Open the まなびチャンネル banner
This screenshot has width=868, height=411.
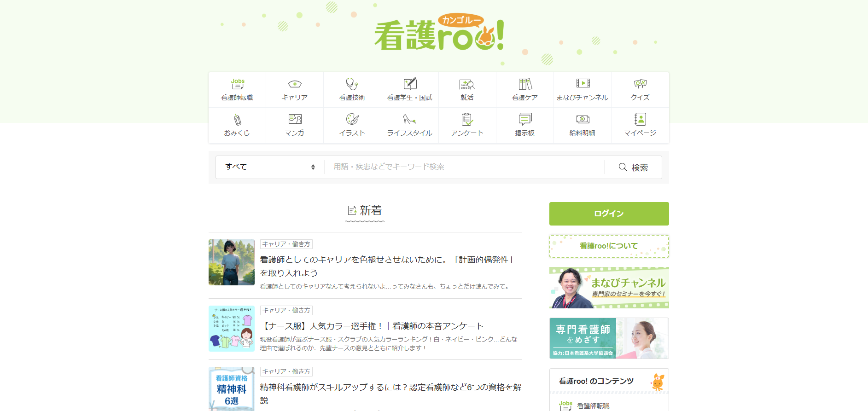(609, 288)
